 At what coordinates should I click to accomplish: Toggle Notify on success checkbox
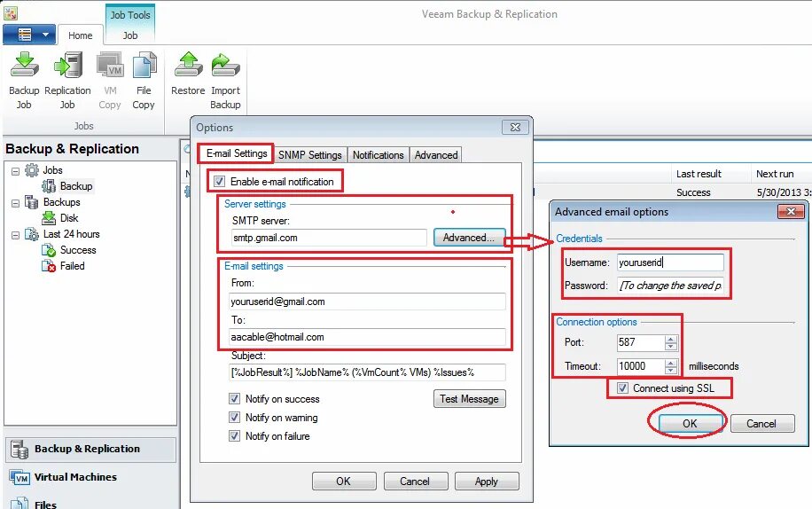click(x=235, y=399)
